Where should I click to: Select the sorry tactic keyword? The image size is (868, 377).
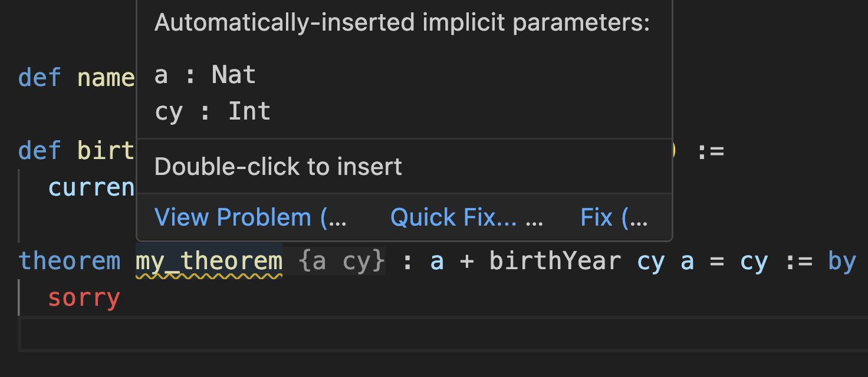[83, 297]
